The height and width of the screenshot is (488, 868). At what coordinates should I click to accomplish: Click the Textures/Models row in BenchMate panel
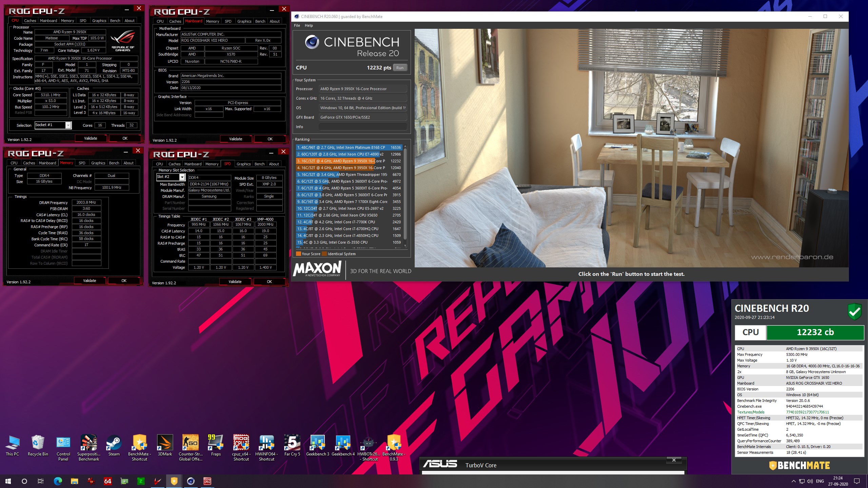click(x=799, y=412)
